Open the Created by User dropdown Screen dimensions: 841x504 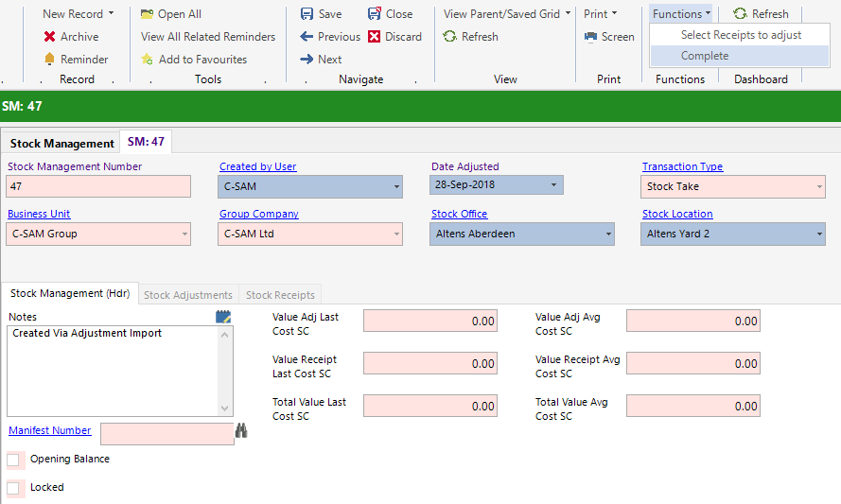click(395, 187)
